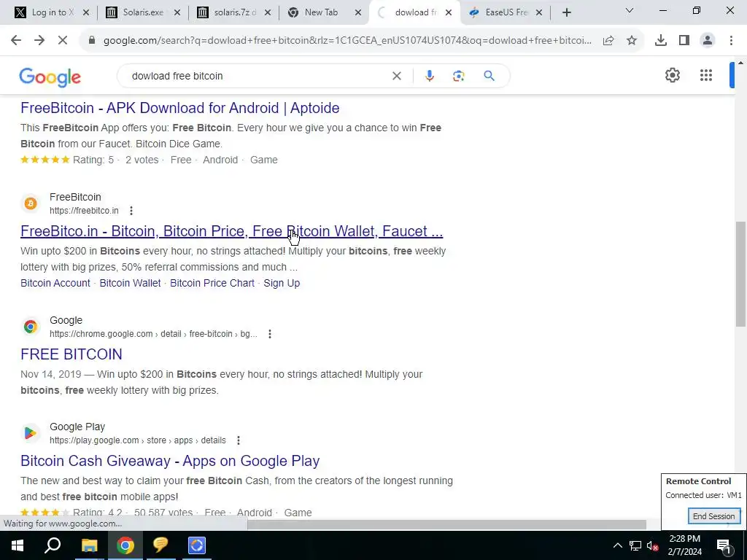Image resolution: width=747 pixels, height=560 pixels.
Task: Click muted volume tray icon
Action: click(652, 545)
